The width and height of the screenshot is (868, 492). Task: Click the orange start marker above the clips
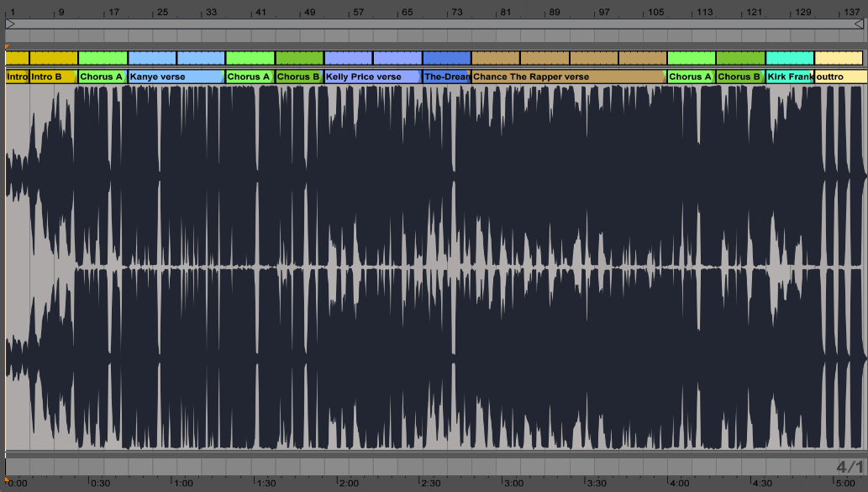click(x=7, y=47)
